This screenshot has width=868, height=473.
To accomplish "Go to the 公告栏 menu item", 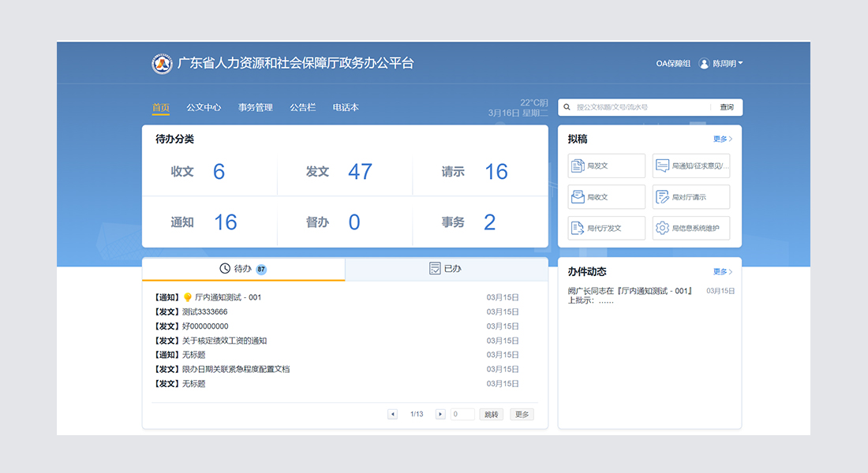I will coord(302,107).
